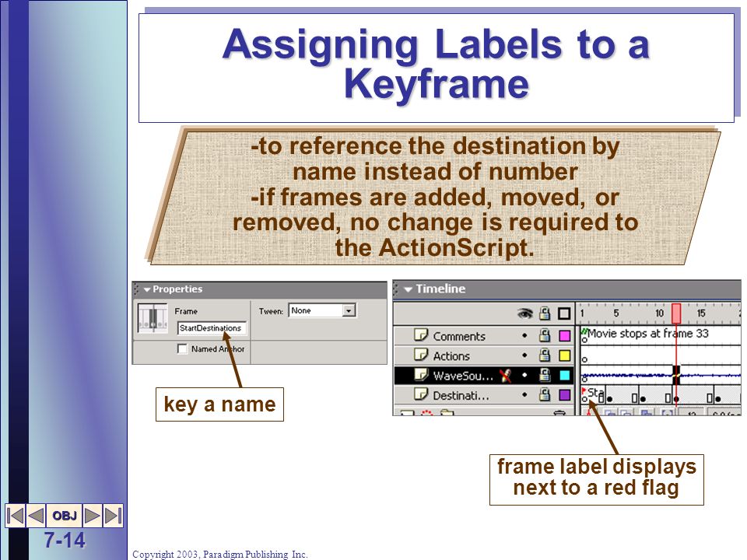Click the copyright Paradigm Publishing text
The image size is (747, 560).
[x=220, y=555]
